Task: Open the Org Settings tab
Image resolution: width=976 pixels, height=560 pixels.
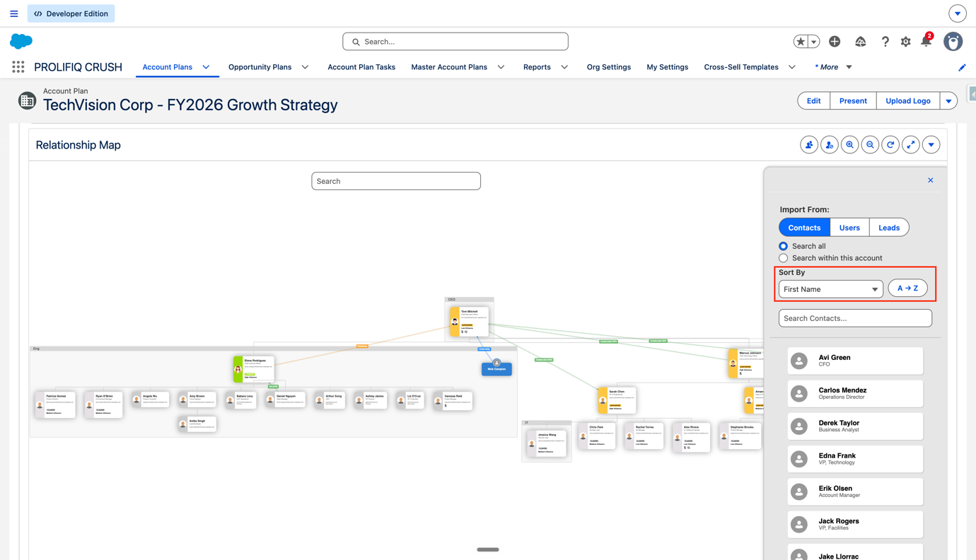Action: [x=609, y=67]
